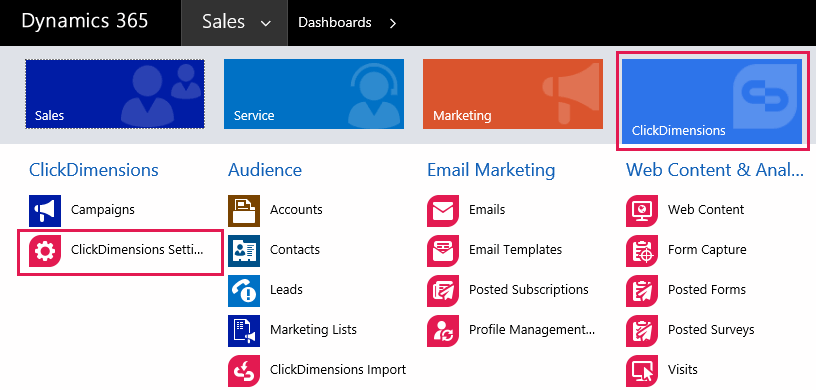Viewport: 816px width, 390px height.
Task: Open the Marketing Lists link
Action: (313, 330)
